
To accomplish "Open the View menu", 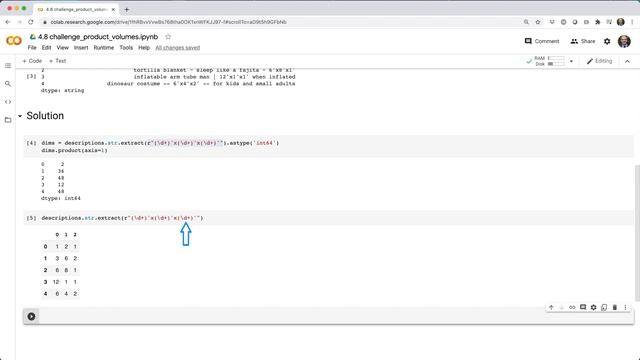I will tap(62, 48).
